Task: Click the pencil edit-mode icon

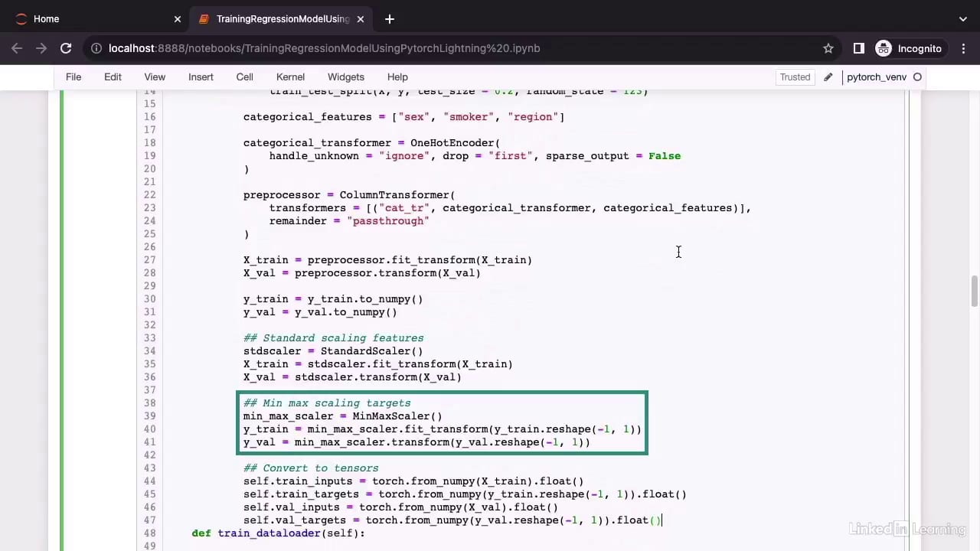Action: pos(828,77)
